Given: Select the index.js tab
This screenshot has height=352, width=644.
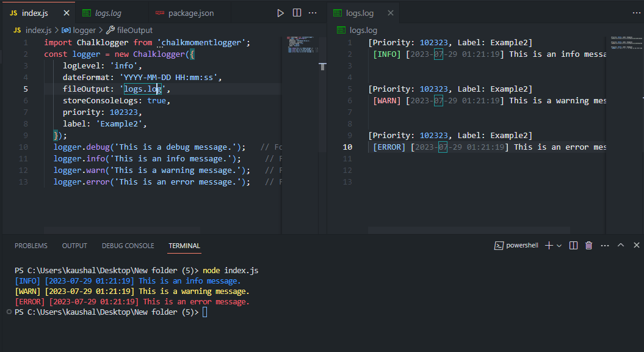Looking at the screenshot, I should pyautogui.click(x=35, y=13).
